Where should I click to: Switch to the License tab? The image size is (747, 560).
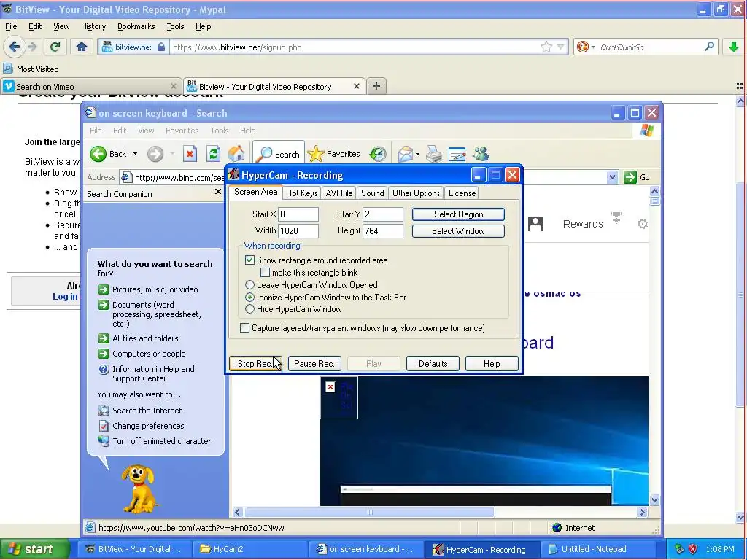(462, 192)
